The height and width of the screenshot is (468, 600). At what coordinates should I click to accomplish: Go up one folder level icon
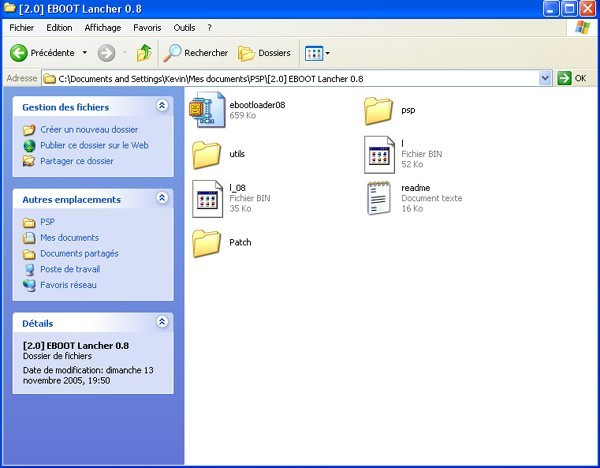[144, 53]
